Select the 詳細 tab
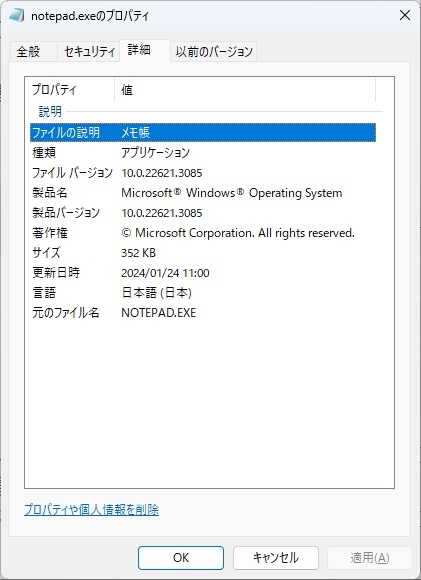421x580 pixels. [139, 50]
